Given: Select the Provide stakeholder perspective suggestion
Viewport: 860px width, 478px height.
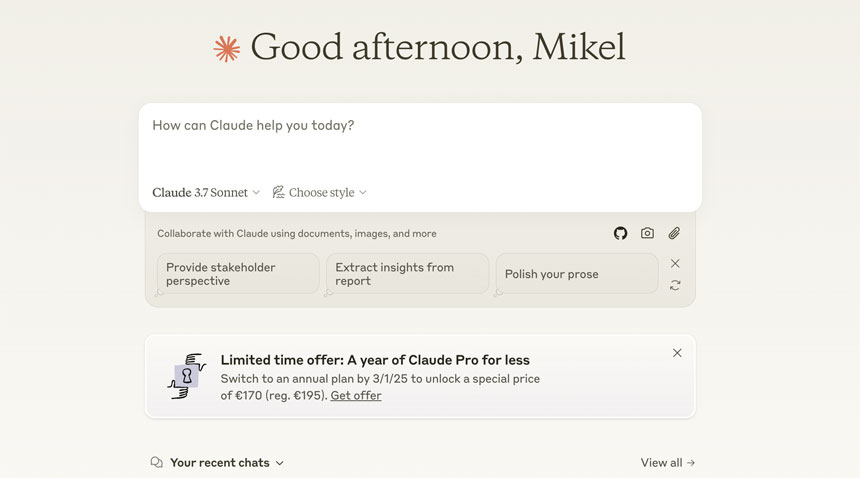Looking at the screenshot, I should click(238, 274).
